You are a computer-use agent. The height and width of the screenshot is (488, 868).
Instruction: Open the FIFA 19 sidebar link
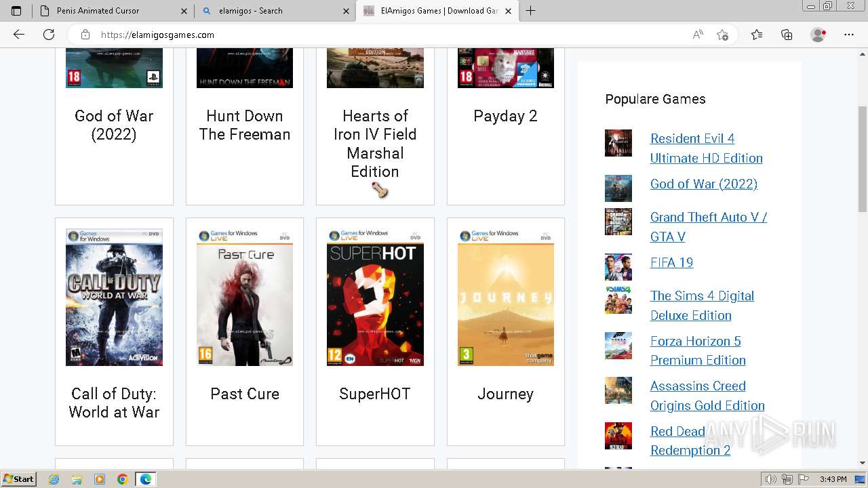pyautogui.click(x=671, y=262)
